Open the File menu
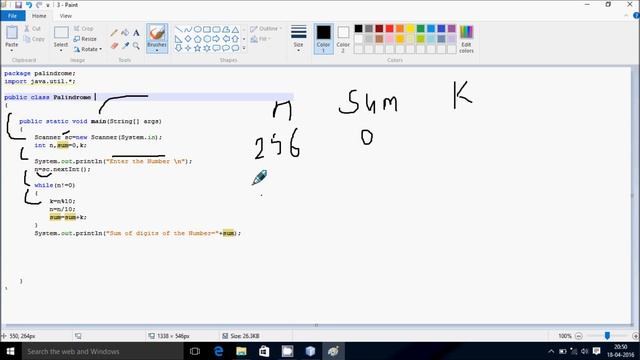The image size is (640, 360). click(x=13, y=16)
